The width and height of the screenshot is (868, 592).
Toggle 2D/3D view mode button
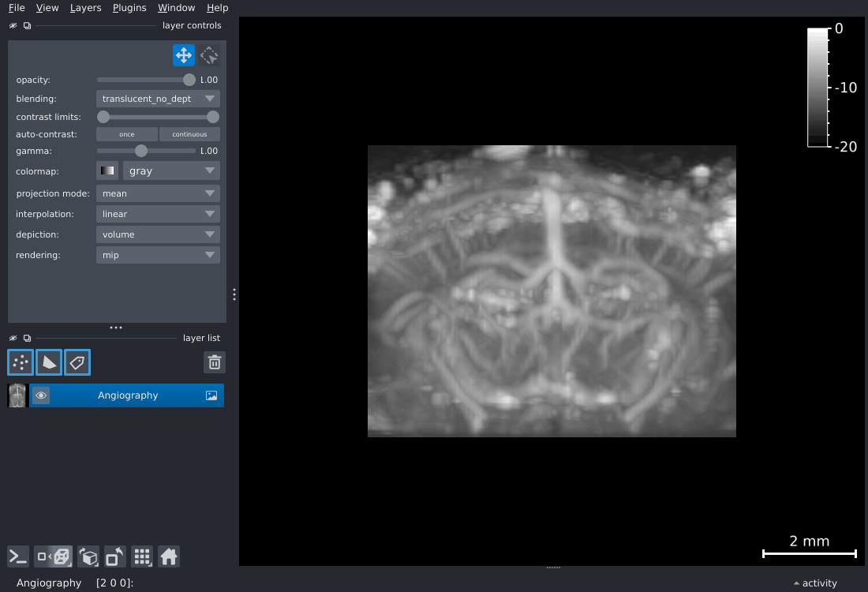[x=54, y=556]
